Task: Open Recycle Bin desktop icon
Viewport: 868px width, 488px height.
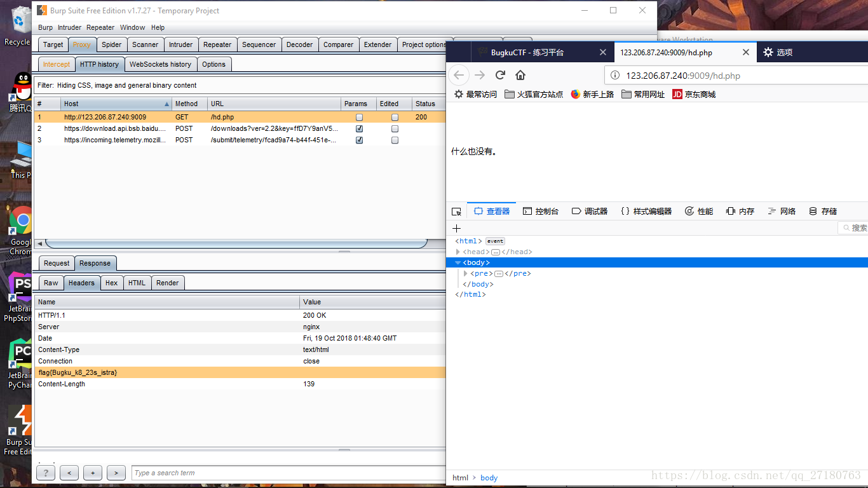Action: coord(18,25)
